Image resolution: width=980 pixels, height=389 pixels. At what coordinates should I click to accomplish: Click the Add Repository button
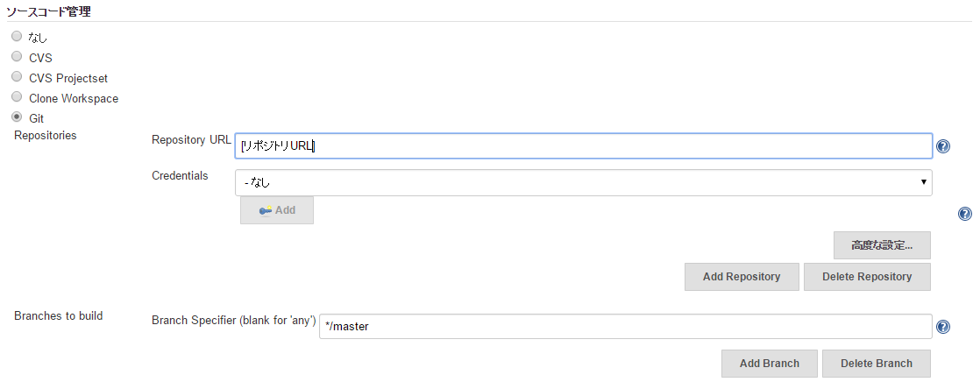click(x=741, y=277)
